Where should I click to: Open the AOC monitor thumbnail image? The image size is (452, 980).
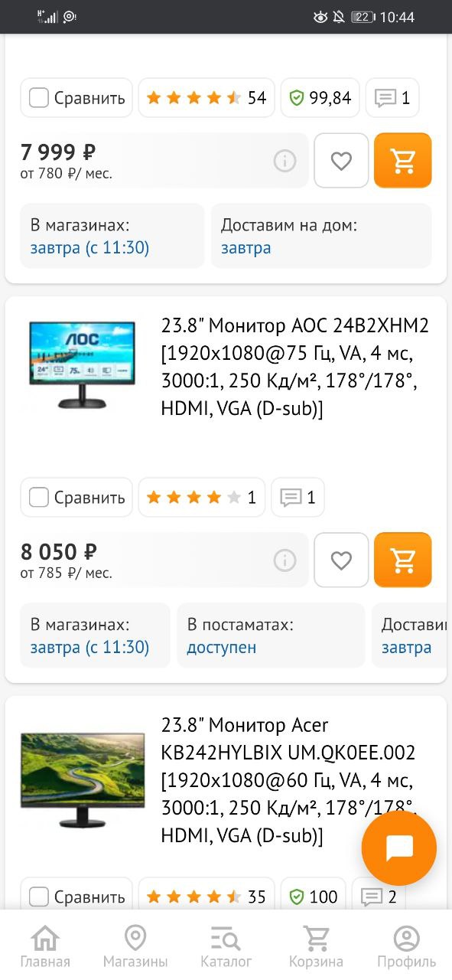(x=82, y=364)
